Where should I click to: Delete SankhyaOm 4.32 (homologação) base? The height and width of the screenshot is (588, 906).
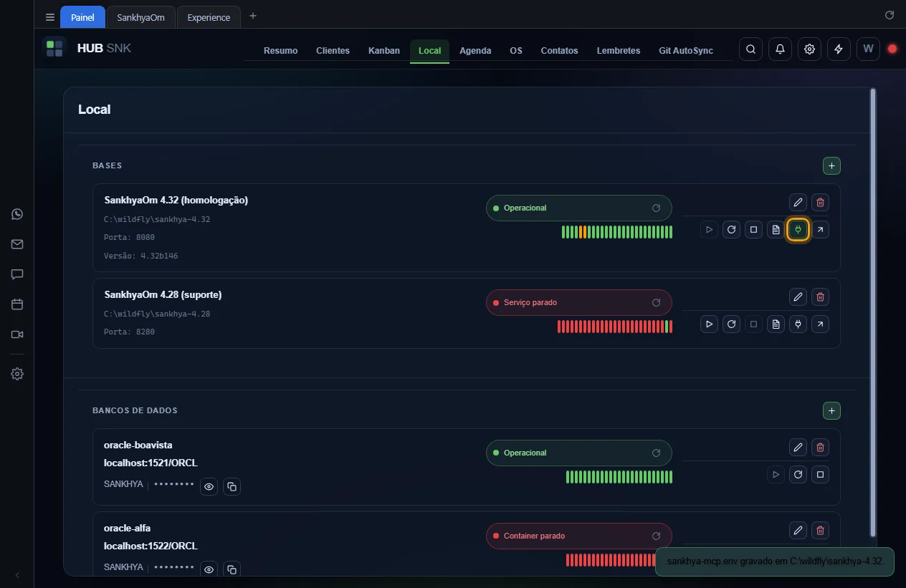(821, 203)
